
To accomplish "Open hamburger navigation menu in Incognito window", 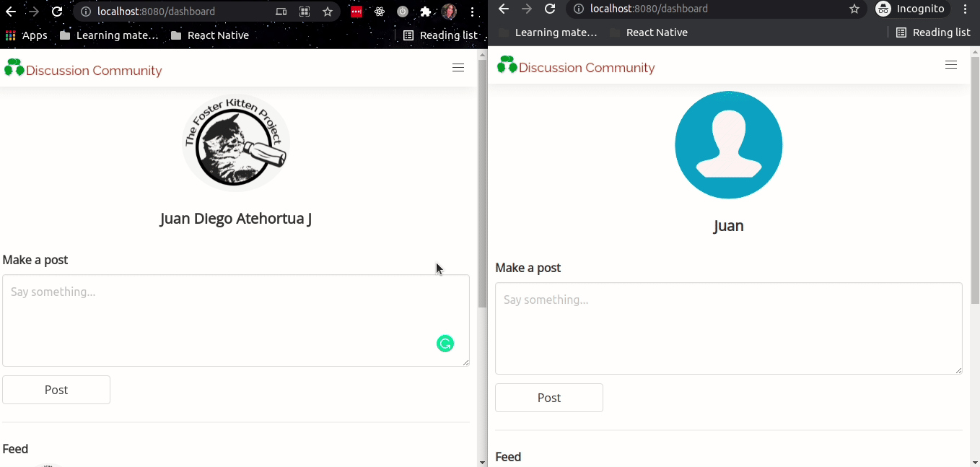I will (951, 65).
